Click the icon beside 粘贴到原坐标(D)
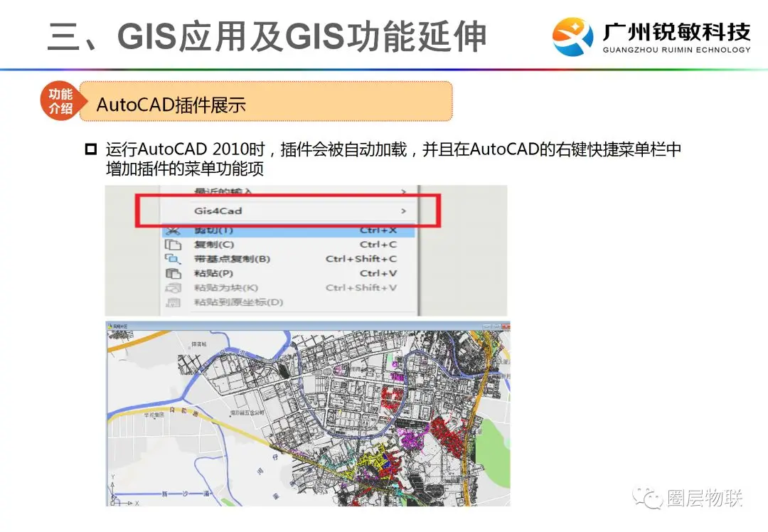The height and width of the screenshot is (532, 768). pos(173,302)
